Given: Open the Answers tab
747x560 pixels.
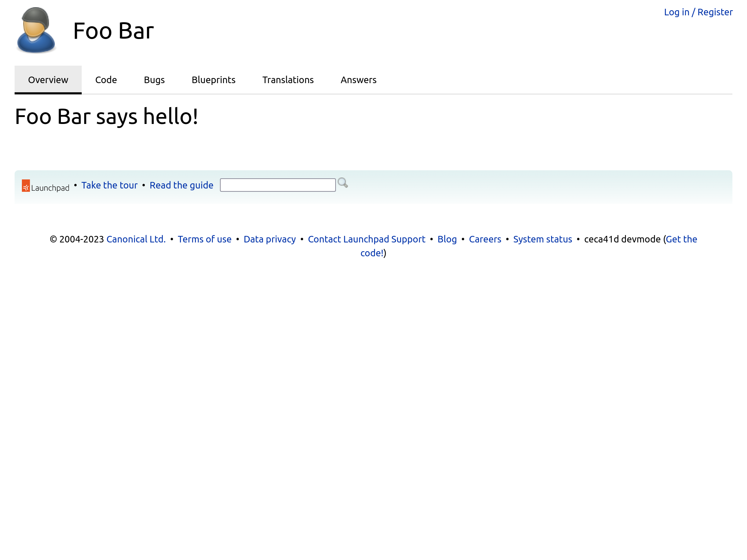Looking at the screenshot, I should click(x=358, y=80).
